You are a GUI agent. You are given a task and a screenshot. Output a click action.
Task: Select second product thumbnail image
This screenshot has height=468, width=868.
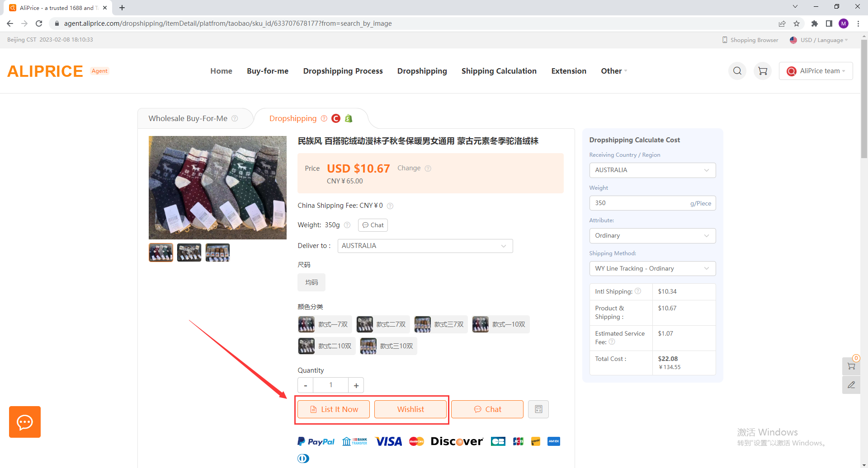pos(189,253)
